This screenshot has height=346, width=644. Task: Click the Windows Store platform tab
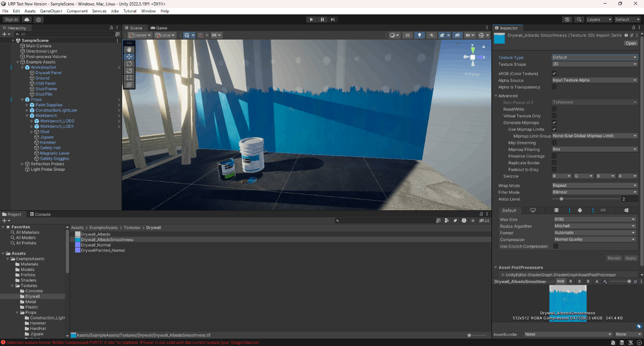(x=627, y=210)
